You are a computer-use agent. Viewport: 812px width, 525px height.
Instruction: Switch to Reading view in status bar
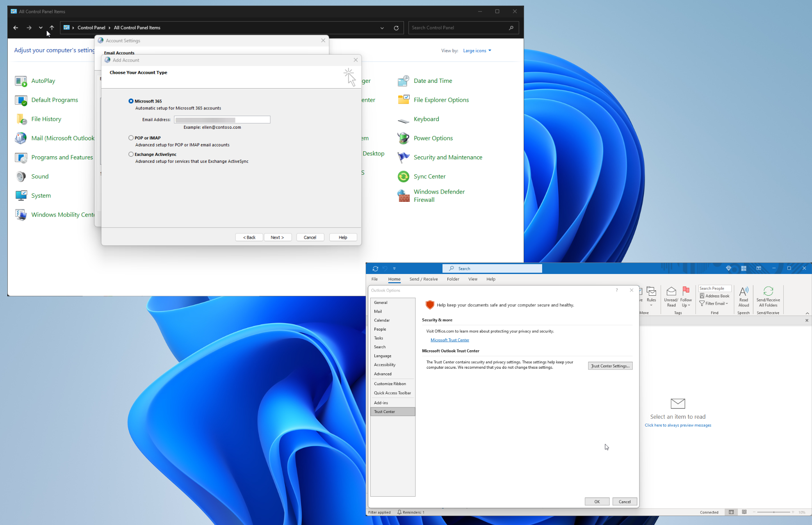coord(744,512)
